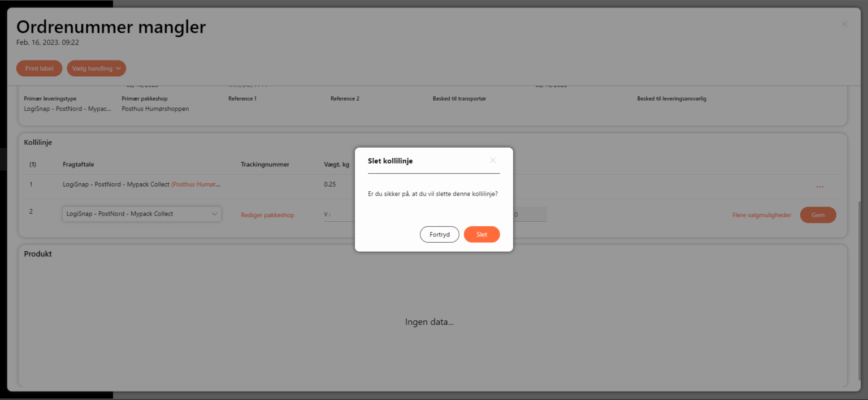The width and height of the screenshot is (868, 400).
Task: Click the X icon in the Slet kollilinje dialog
Action: 492,160
